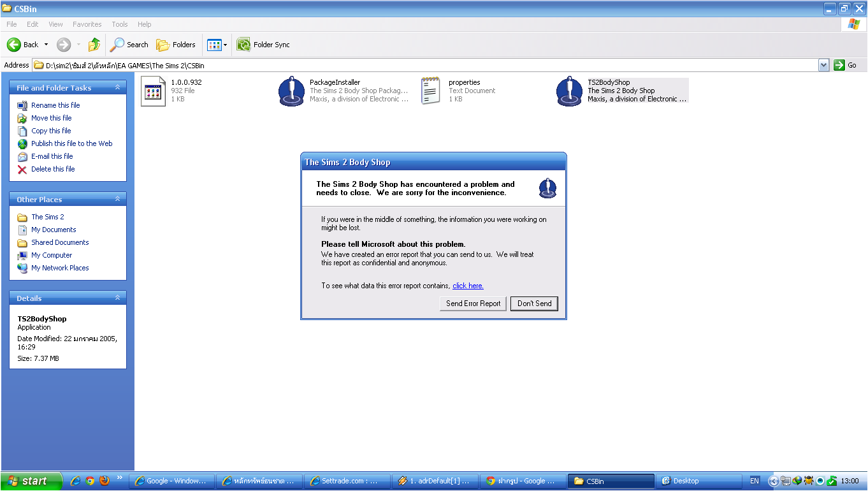Click the CSBin taskbar button
868x491 pixels.
tap(611, 481)
